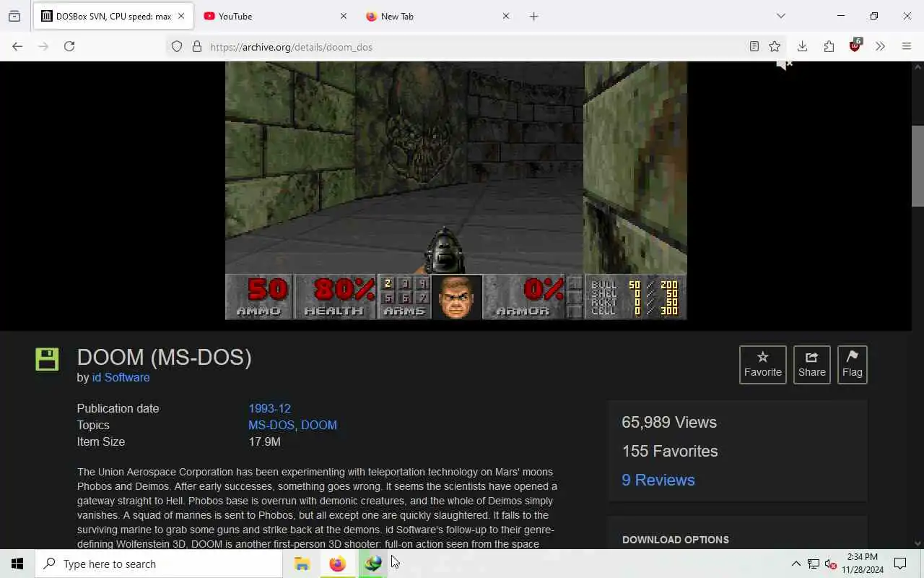Image resolution: width=924 pixels, height=578 pixels.
Task: Close the DOSBox SVN tab
Action: coord(181,16)
